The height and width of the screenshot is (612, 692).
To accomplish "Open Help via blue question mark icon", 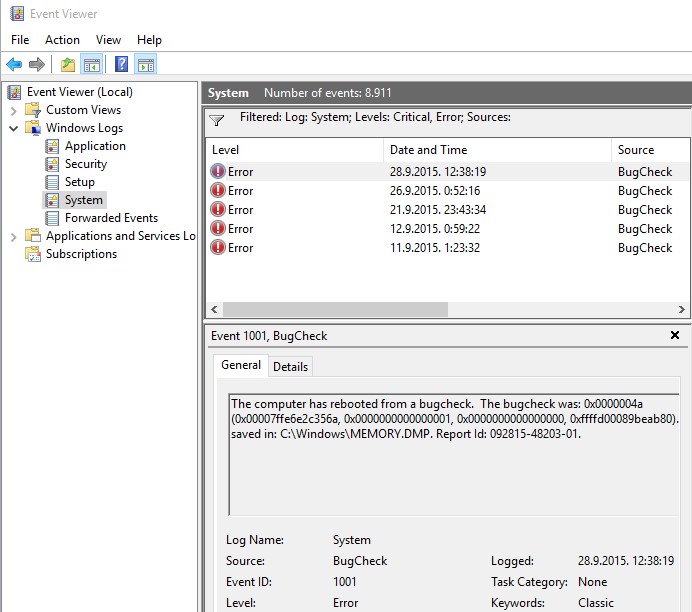I will pos(121,65).
